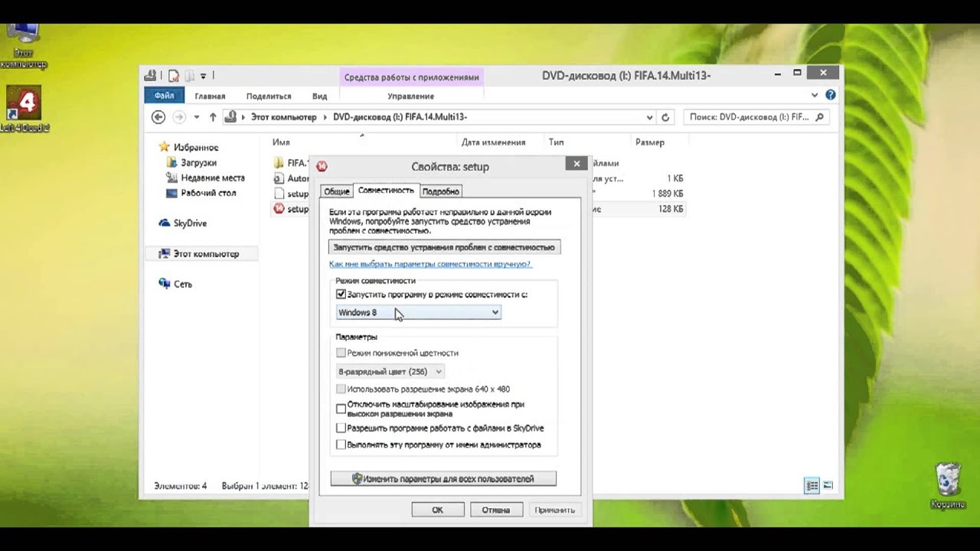The width and height of the screenshot is (980, 551).
Task: Select the Autorun file icon in list
Action: tap(279, 178)
